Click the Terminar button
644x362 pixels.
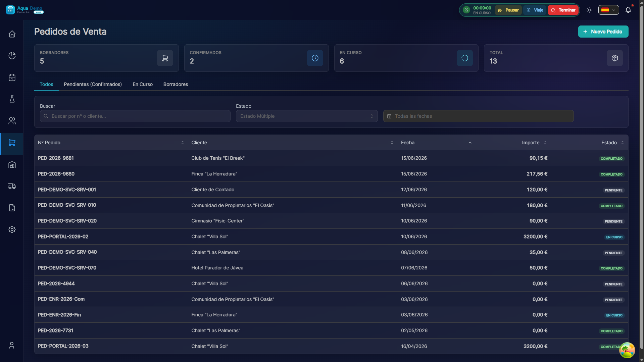[x=563, y=10]
